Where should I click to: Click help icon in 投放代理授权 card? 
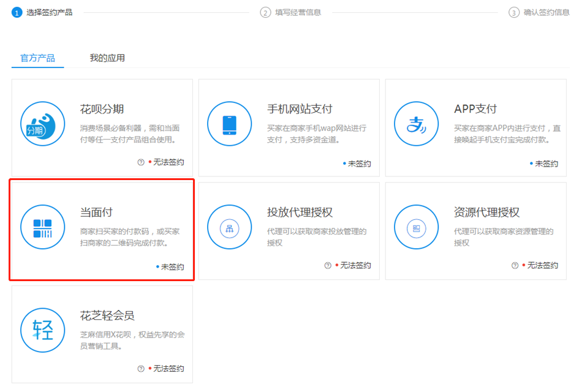click(328, 265)
